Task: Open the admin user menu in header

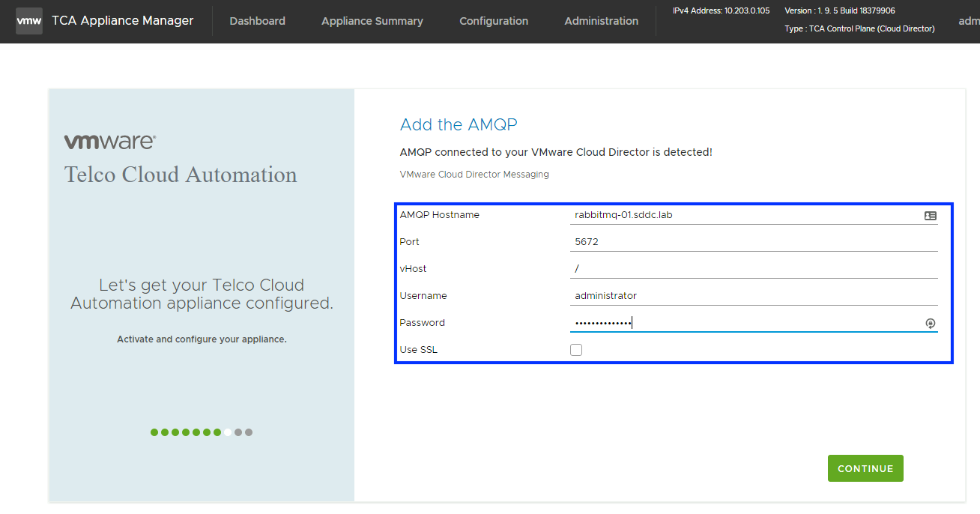Action: click(968, 21)
